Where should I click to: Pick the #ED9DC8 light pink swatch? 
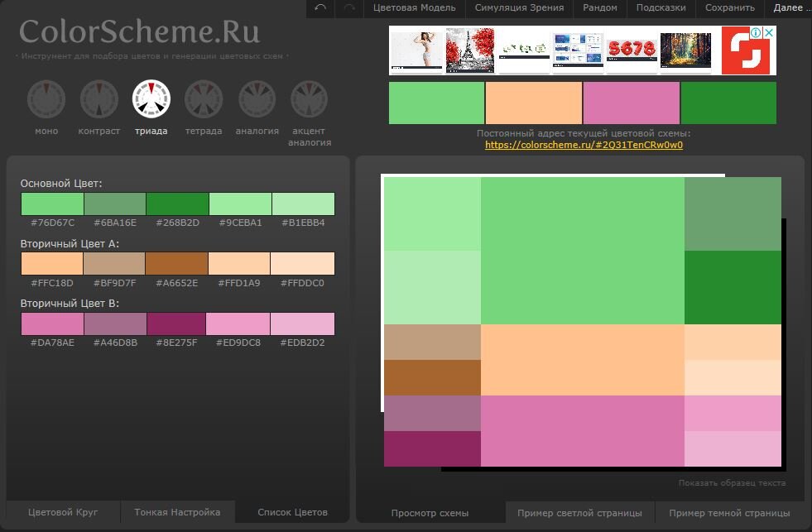(x=238, y=324)
